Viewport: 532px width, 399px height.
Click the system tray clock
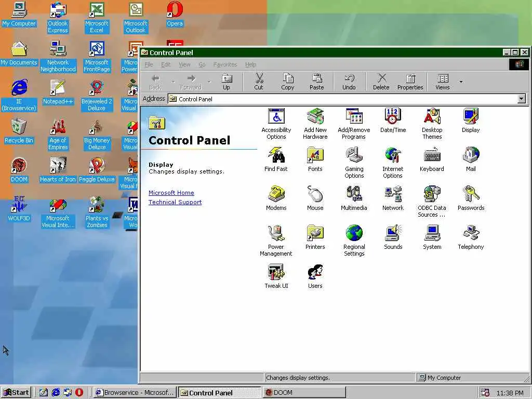[510, 393]
